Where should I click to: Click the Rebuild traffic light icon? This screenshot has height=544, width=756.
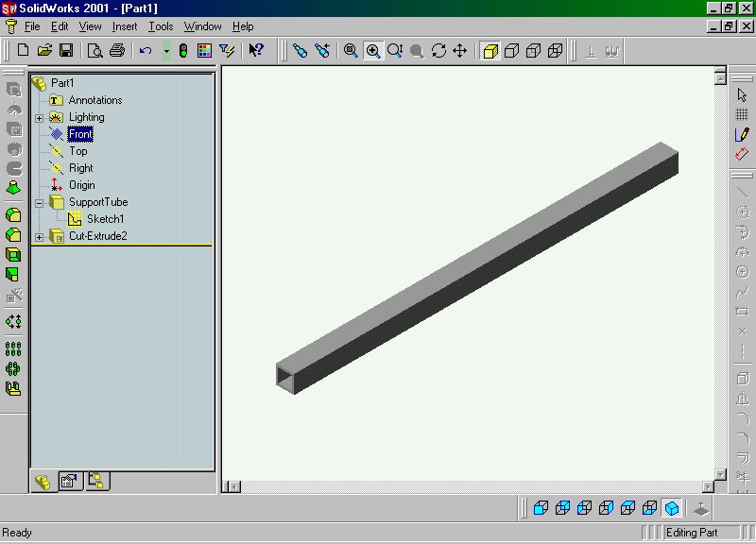click(x=183, y=50)
